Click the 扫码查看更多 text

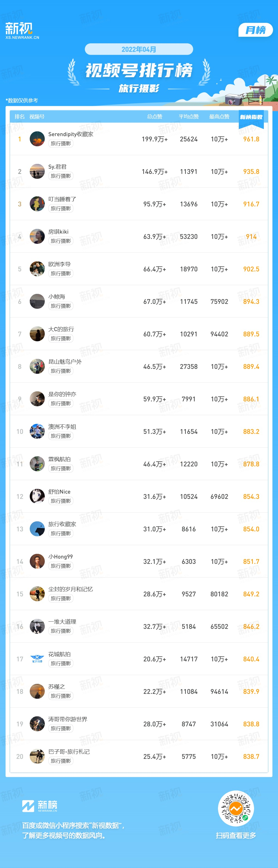(x=236, y=835)
